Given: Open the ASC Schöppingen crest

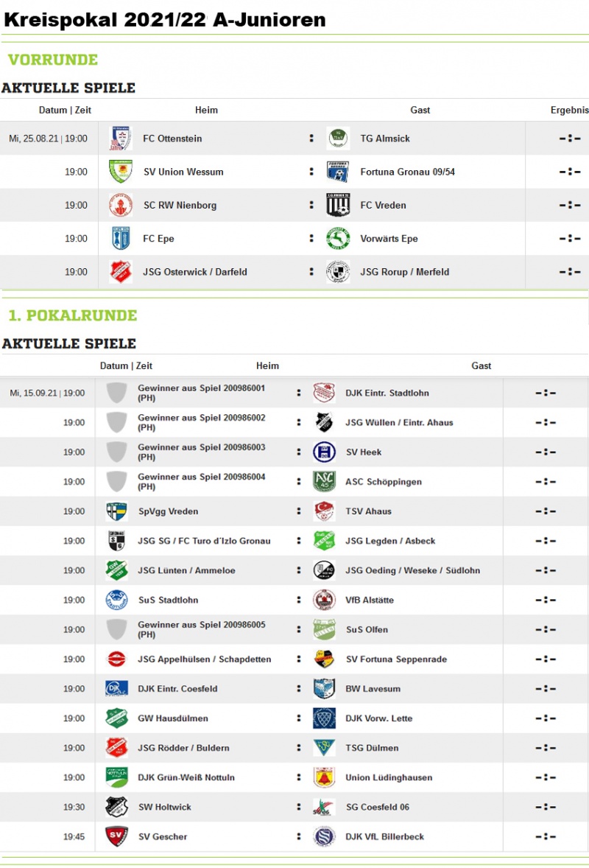Looking at the screenshot, I should (x=324, y=482).
